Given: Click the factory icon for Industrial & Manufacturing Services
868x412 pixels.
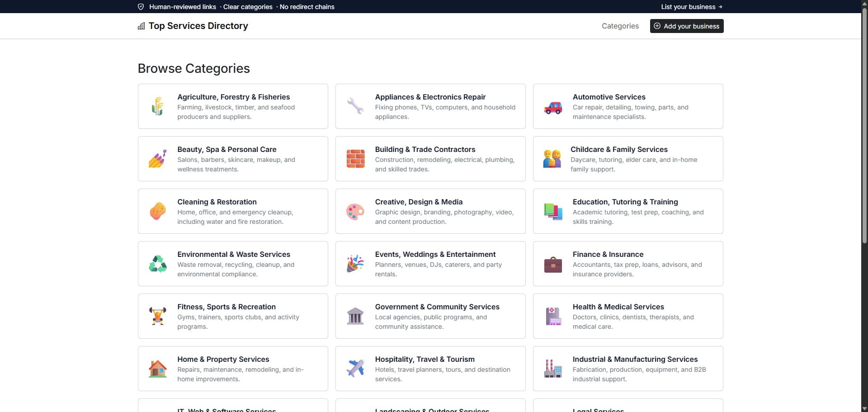Looking at the screenshot, I should pos(552,368).
